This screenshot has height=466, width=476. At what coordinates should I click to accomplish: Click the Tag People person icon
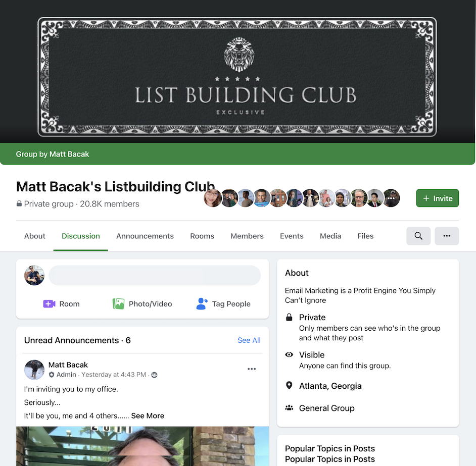tap(202, 304)
